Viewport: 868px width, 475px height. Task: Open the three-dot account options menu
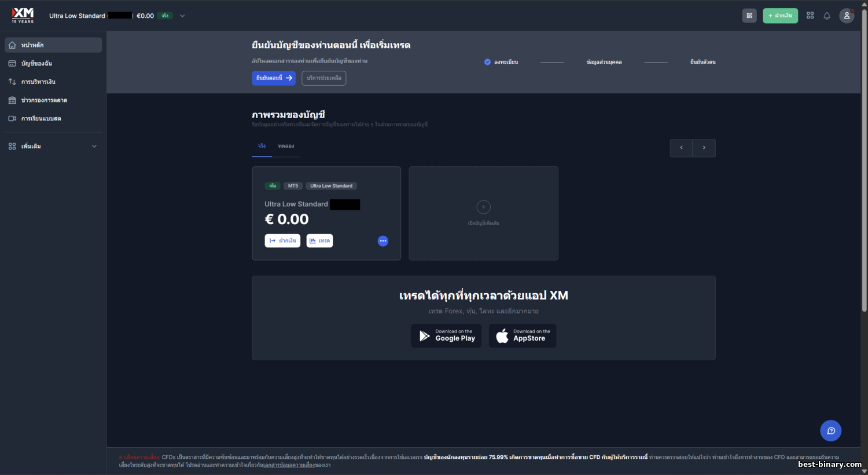383,241
